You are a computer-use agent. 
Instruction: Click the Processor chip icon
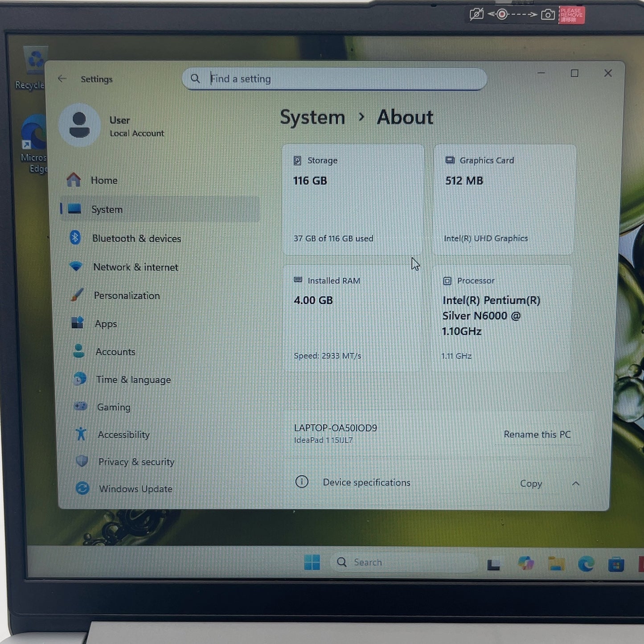click(447, 281)
